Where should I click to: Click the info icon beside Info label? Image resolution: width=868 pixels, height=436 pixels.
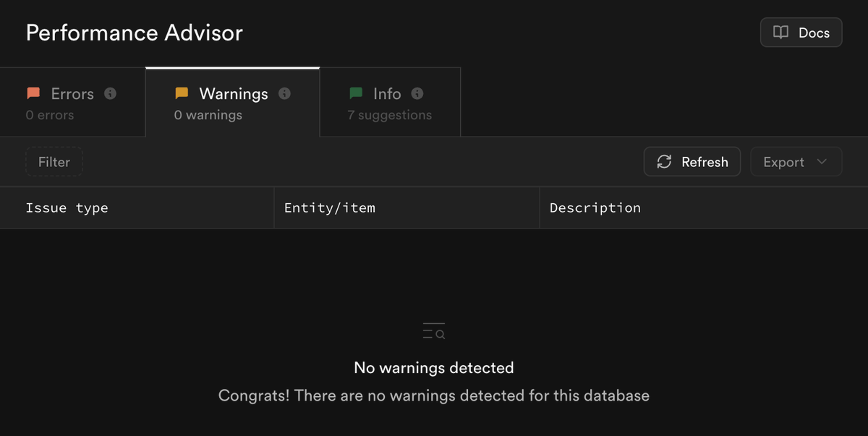pyautogui.click(x=417, y=93)
